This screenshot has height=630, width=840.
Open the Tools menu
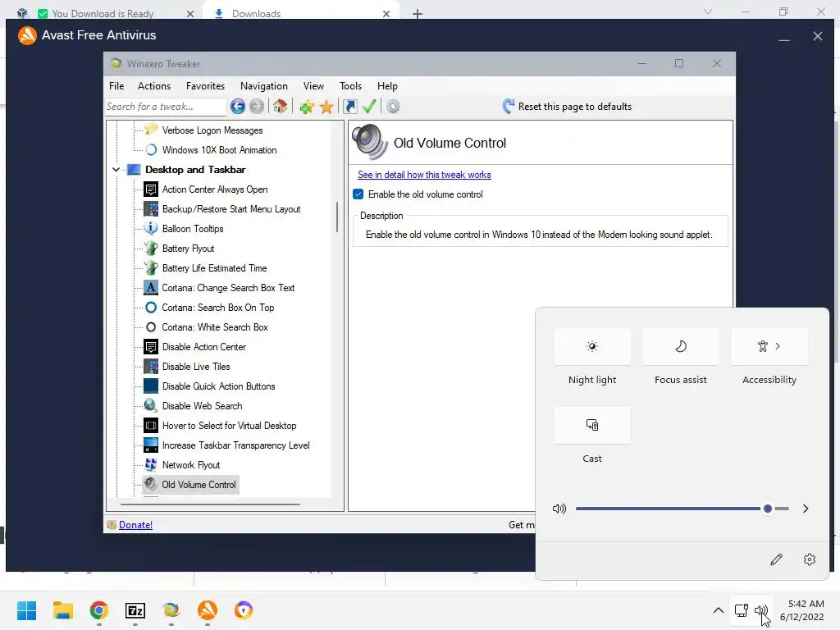[350, 85]
